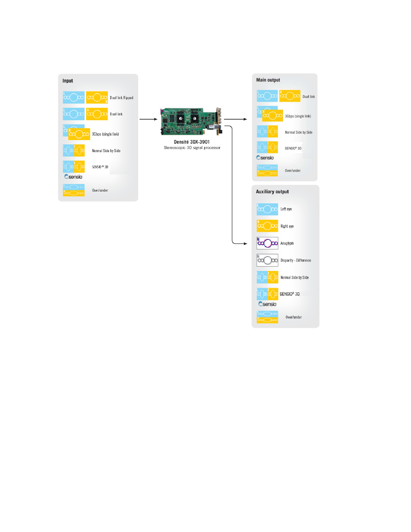Image resolution: width=411 pixels, height=532 pixels.
Task: Click the Over/under icon in Auxiliary output
Action: click(x=268, y=317)
